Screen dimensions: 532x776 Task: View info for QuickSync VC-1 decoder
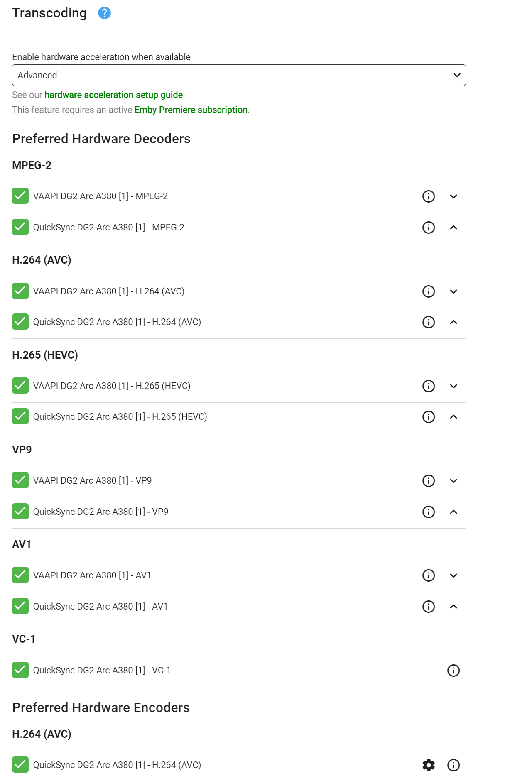(454, 670)
